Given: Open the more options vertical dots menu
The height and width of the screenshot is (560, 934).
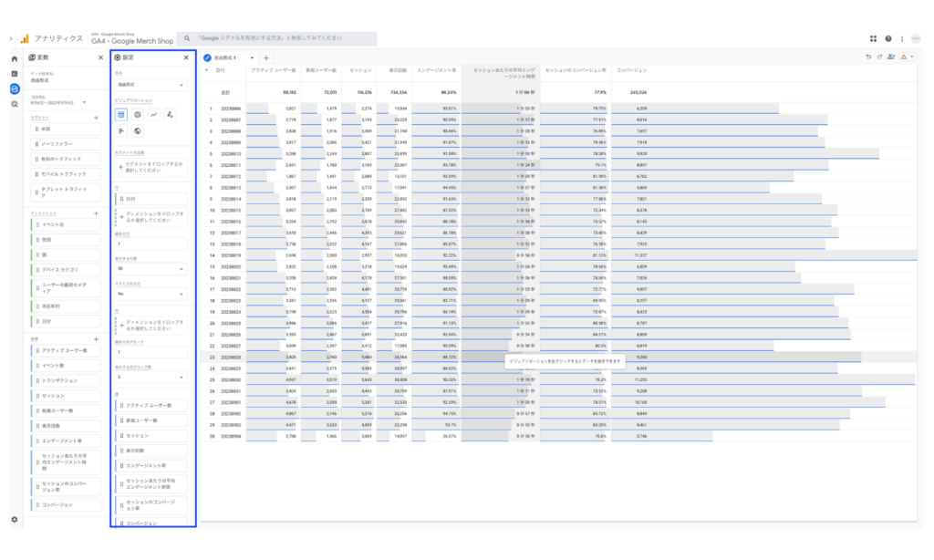Looking at the screenshot, I should [902, 38].
